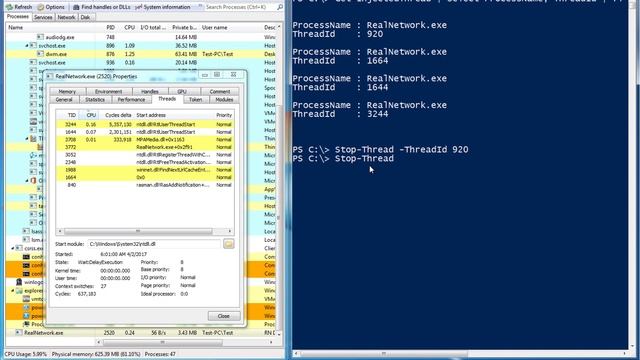Open the Memory tab in Properties
This screenshot has width=640, height=360.
click(x=67, y=91)
